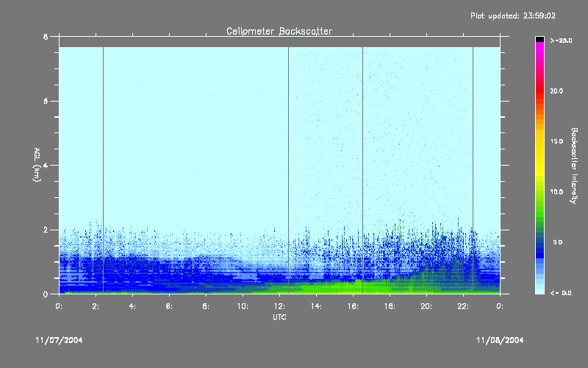Pick the bright green segment near 10.0 on colorbar
Image resolution: width=588 pixels, height=368 pixels.
(x=539, y=192)
